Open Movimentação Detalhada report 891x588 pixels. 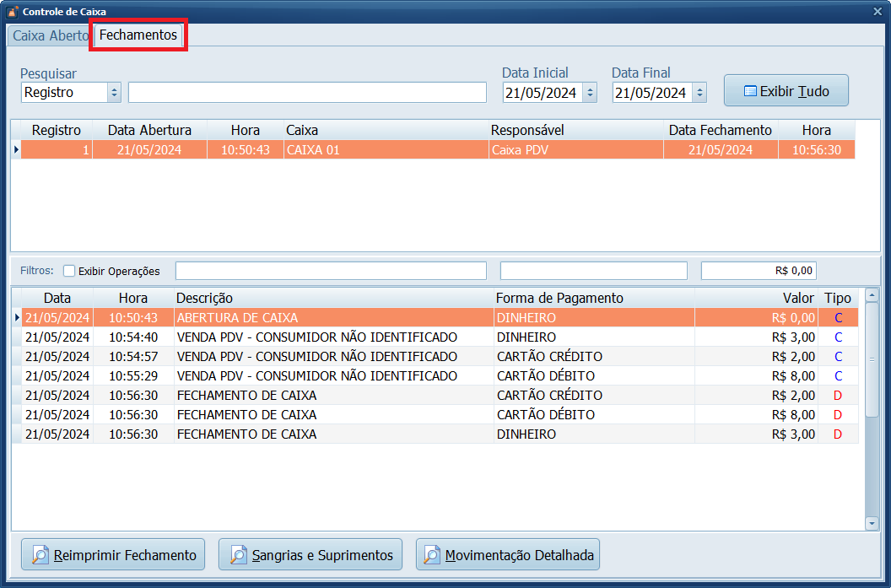pos(507,555)
